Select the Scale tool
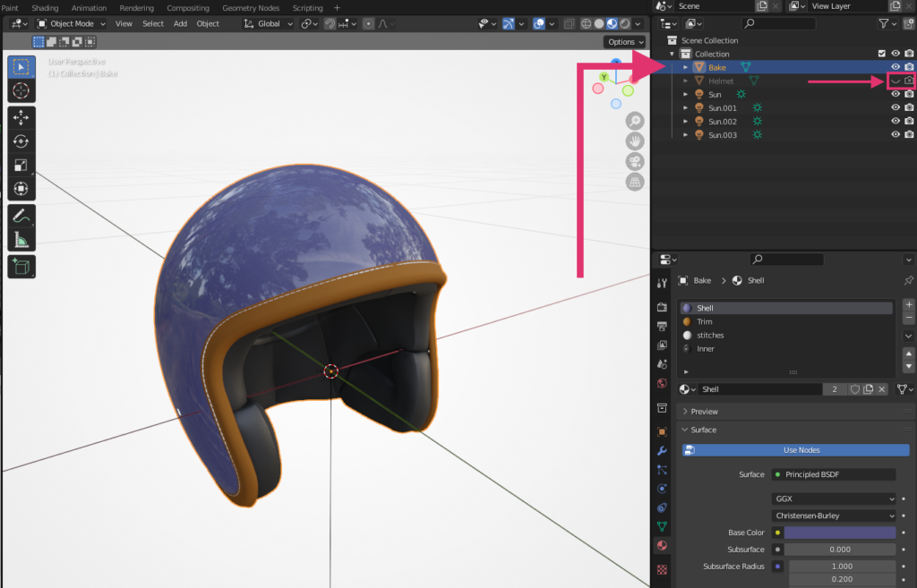 [x=21, y=166]
